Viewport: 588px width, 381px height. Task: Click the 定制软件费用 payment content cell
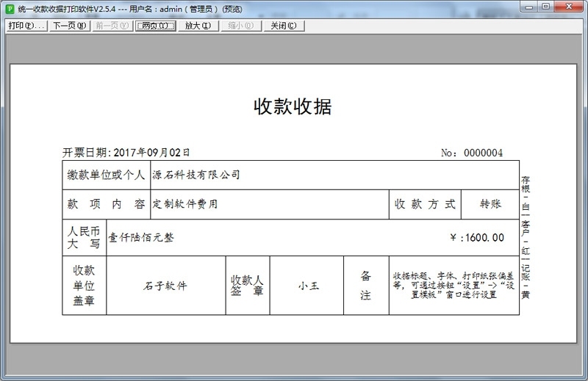[185, 204]
